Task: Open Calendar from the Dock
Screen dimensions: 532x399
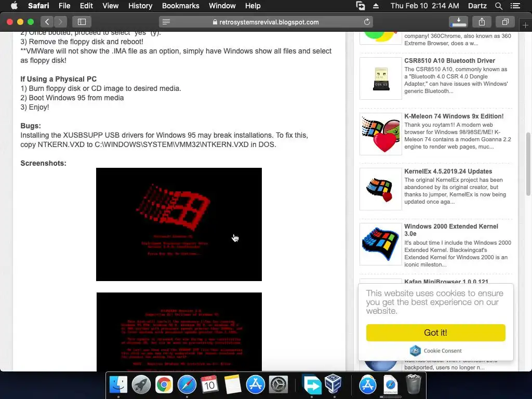Action: click(209, 385)
